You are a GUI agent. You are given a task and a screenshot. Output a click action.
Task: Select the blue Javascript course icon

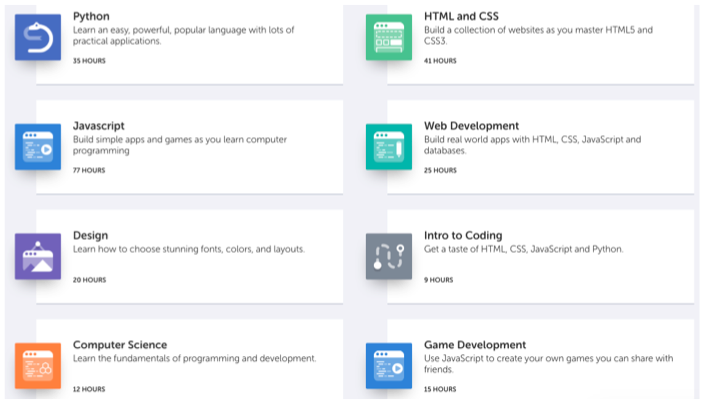(x=38, y=147)
